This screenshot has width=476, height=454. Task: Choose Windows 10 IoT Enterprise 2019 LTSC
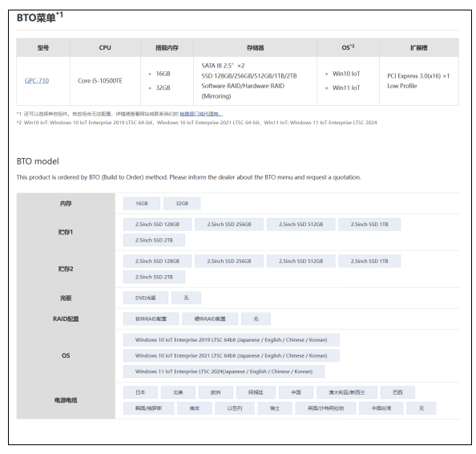click(231, 340)
